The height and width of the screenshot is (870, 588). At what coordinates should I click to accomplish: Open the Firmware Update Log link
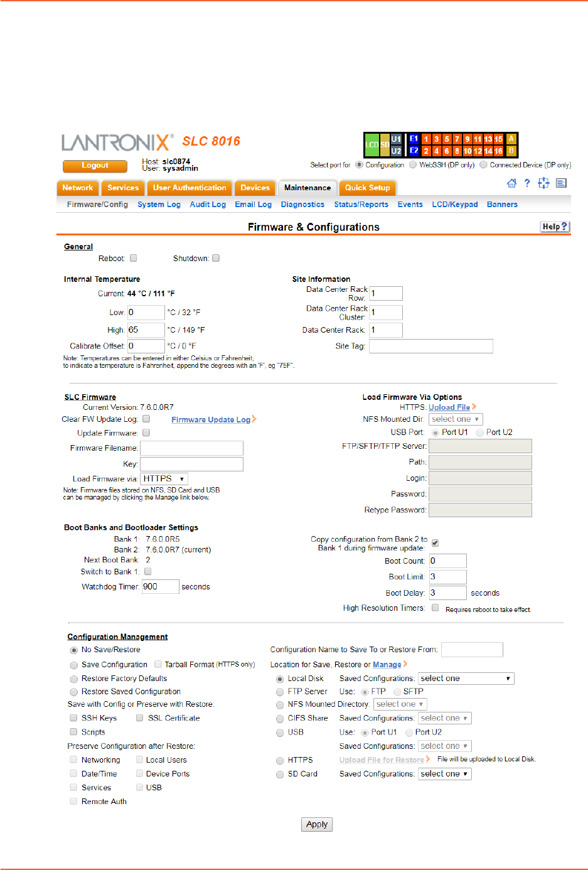[x=211, y=420]
